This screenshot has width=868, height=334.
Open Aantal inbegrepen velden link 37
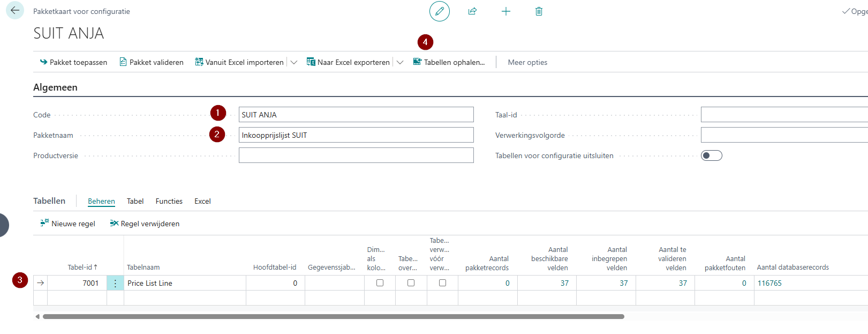click(623, 283)
